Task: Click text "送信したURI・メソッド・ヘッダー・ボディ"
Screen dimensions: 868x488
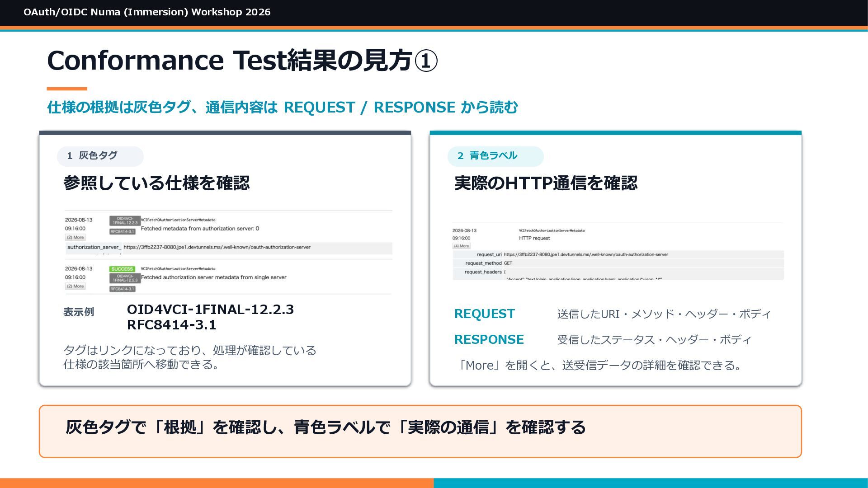Action: (664, 314)
